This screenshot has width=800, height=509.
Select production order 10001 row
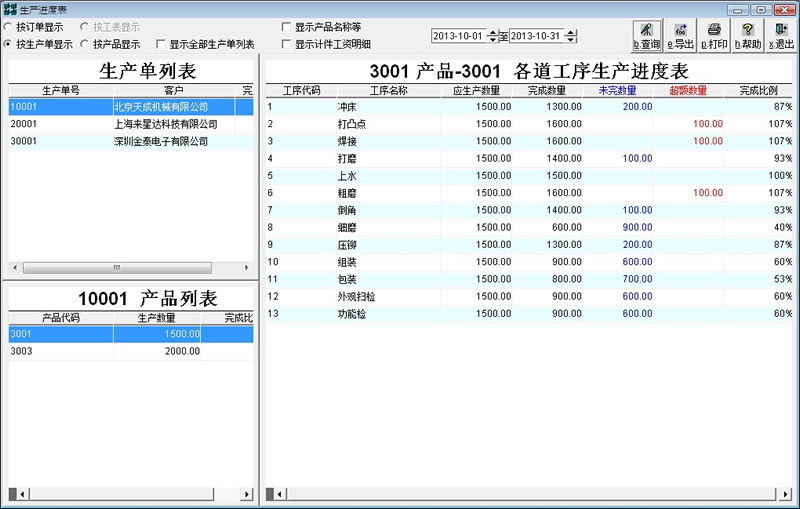point(131,107)
